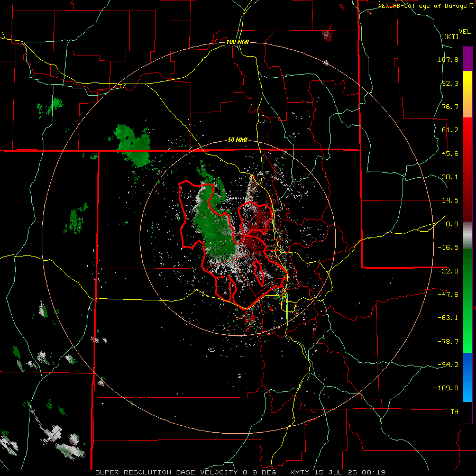The height and width of the screenshot is (476, 476).
Task: Click the 45.6 scale value
Action: pos(450,153)
